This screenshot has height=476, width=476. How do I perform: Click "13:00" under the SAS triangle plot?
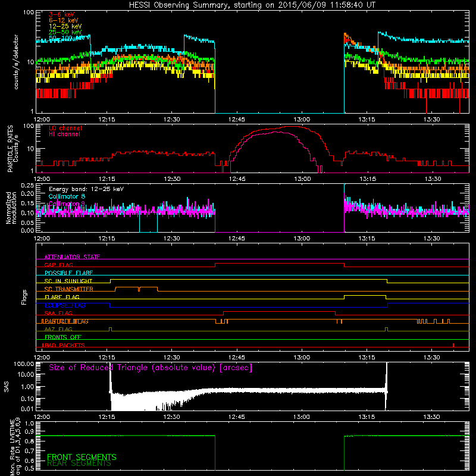[x=302, y=417]
